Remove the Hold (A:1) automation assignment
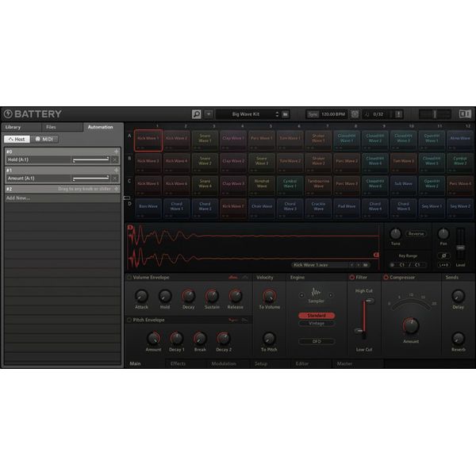This screenshot has width=476, height=476. click(x=115, y=159)
